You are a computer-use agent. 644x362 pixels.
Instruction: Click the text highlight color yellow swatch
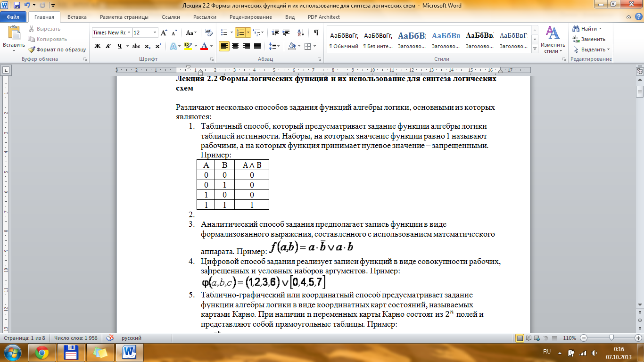point(188,46)
